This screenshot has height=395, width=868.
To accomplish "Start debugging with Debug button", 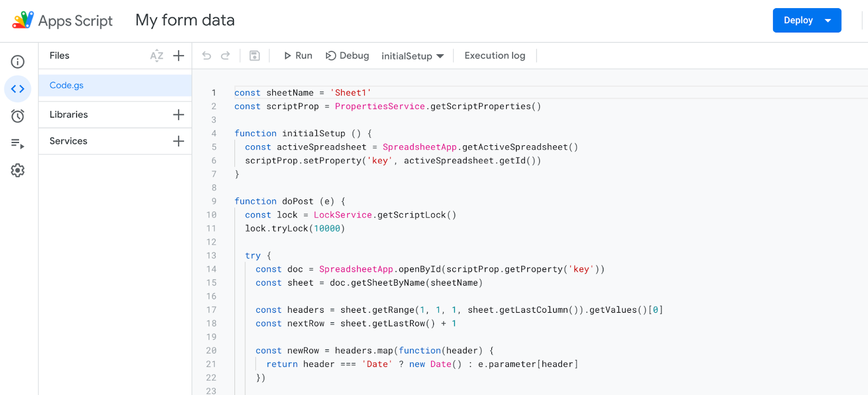I will tap(347, 56).
